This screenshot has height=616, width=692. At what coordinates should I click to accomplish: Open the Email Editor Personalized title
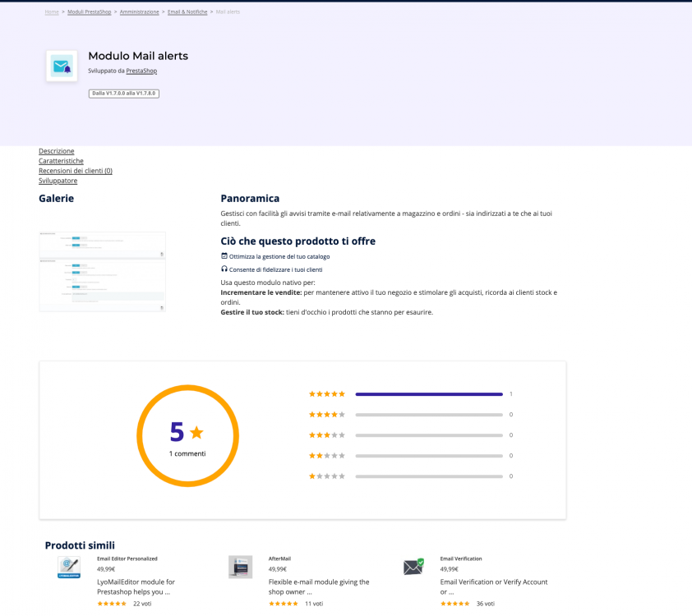[127, 559]
